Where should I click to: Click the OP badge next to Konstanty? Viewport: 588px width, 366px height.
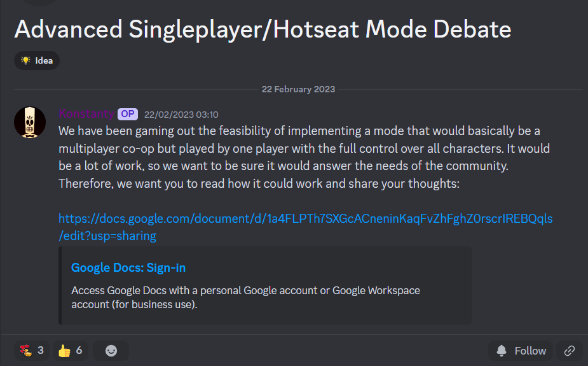pyautogui.click(x=128, y=114)
